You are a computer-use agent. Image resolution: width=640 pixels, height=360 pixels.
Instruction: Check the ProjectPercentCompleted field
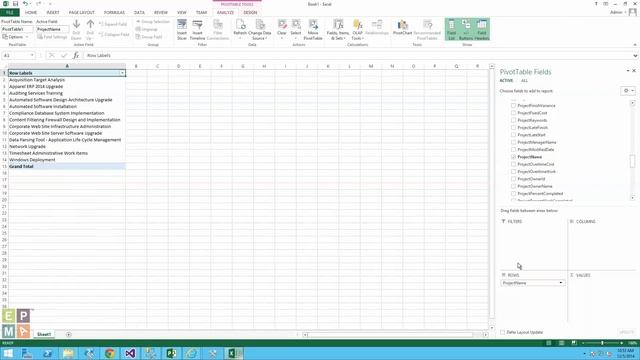[x=513, y=193]
